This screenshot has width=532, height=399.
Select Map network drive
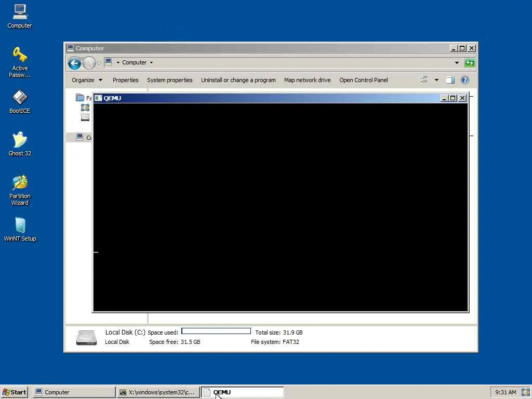point(308,80)
